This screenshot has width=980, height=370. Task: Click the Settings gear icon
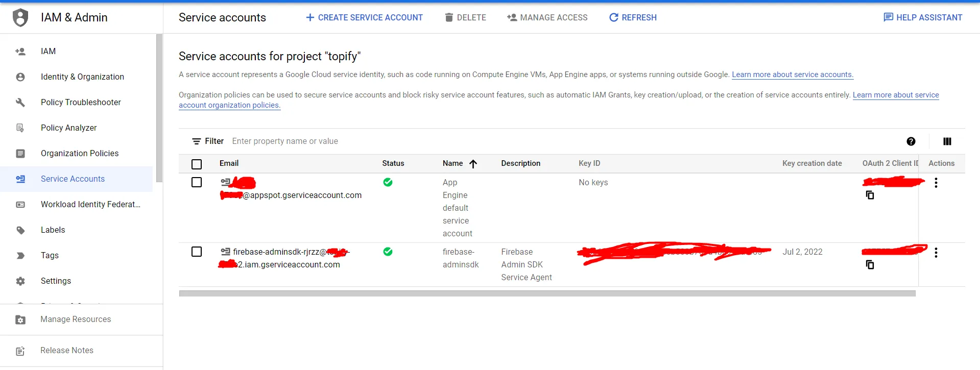20,281
